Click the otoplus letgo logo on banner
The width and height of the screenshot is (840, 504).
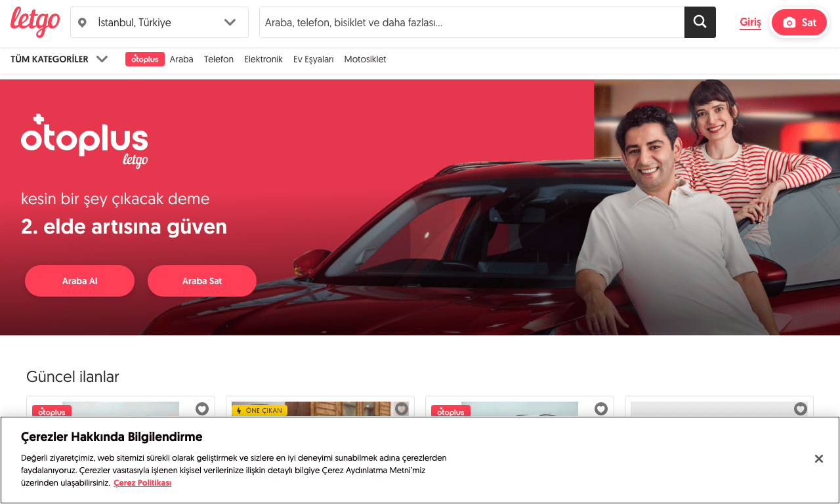tap(85, 140)
